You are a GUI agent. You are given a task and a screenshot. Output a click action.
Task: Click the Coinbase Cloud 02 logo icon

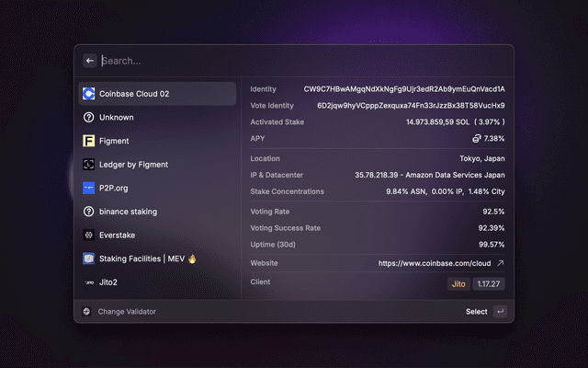pos(89,94)
